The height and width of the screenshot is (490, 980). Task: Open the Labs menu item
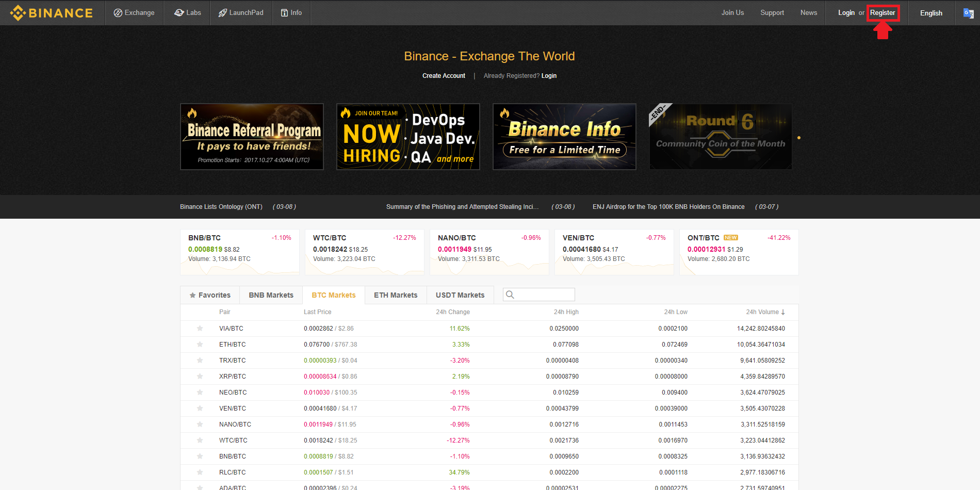coord(188,13)
